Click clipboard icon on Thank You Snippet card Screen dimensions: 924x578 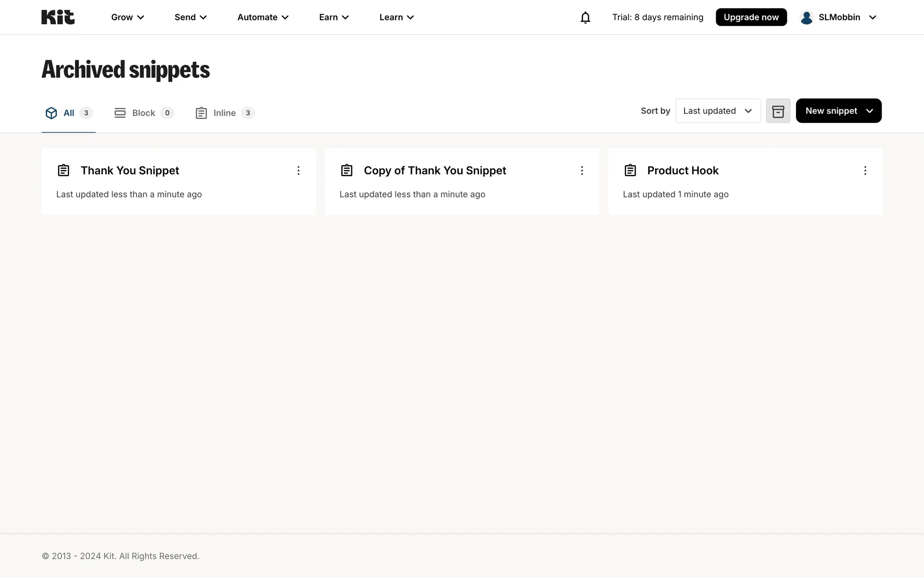pos(64,171)
